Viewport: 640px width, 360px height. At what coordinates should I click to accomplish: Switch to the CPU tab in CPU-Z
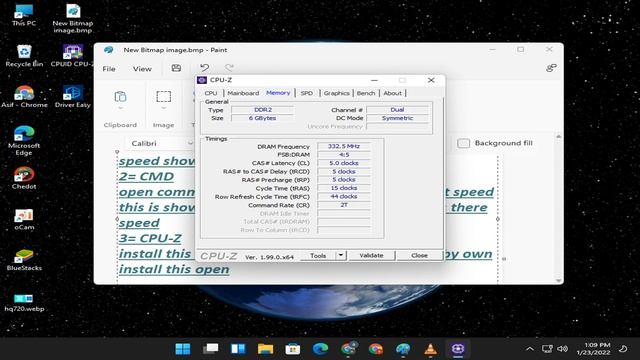[x=211, y=93]
